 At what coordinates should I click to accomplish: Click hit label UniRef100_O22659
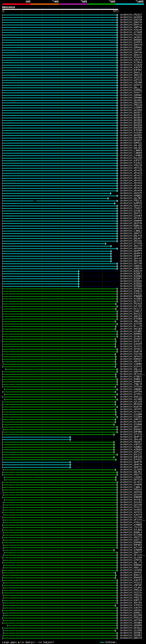click(131, 469)
